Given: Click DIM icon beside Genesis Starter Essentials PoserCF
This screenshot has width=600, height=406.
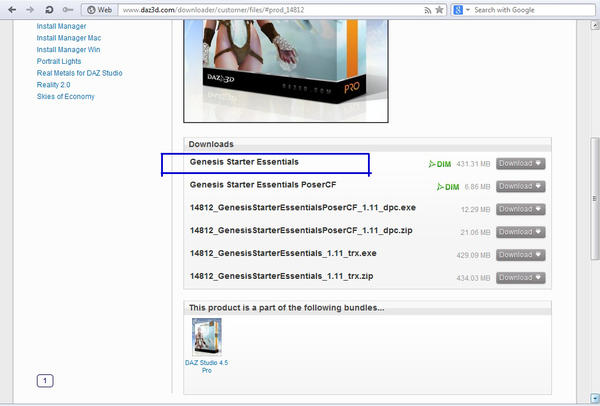Looking at the screenshot, I should pos(448,187).
